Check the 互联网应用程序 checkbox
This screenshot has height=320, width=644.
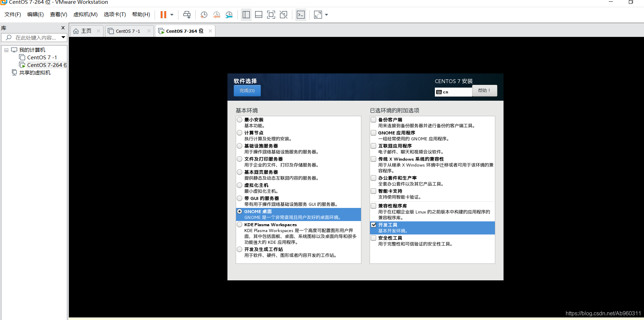[373, 146]
